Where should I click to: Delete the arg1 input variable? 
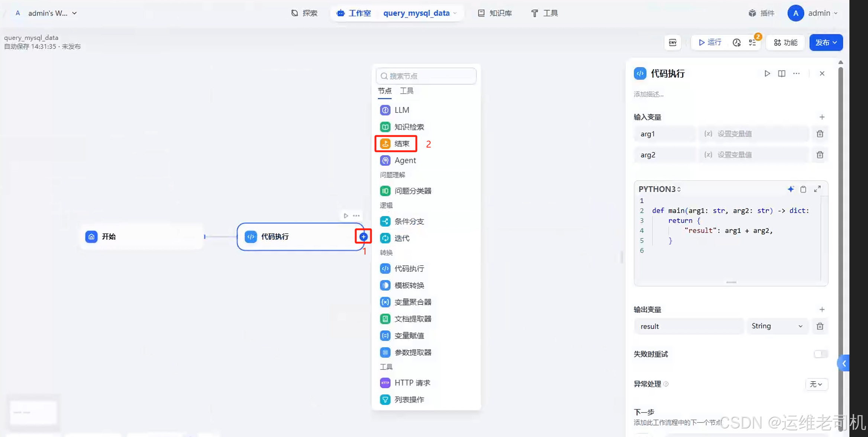pos(820,134)
